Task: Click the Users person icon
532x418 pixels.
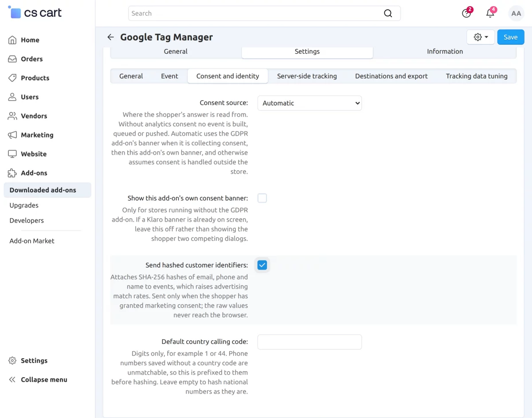Action: (12, 97)
